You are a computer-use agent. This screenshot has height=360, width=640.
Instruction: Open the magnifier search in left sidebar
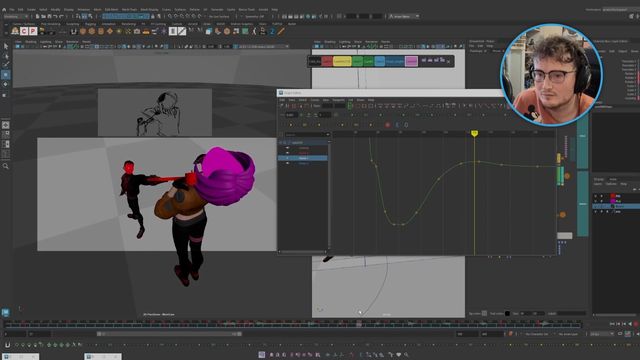[6, 166]
